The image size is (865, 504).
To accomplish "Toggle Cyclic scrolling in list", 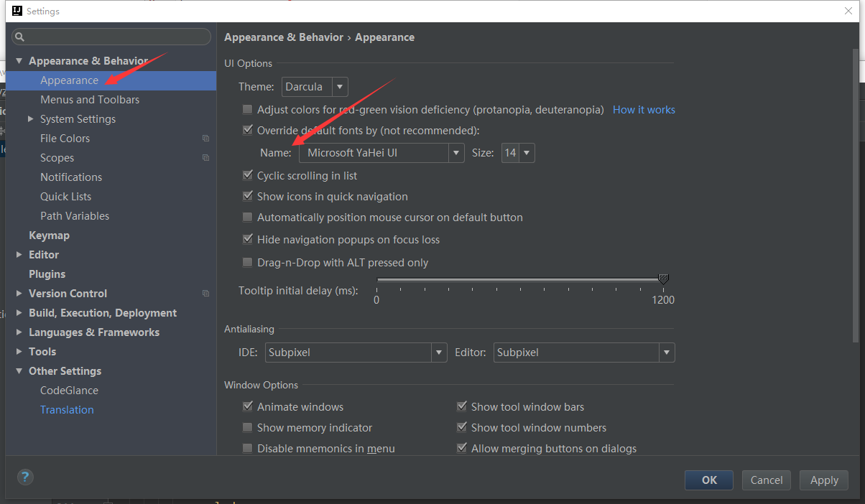I will coord(248,176).
